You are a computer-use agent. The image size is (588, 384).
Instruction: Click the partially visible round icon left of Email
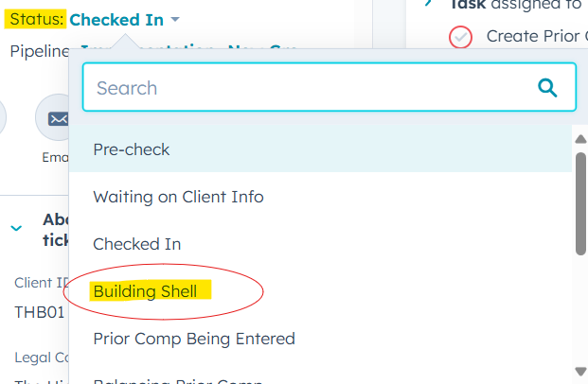(3, 121)
